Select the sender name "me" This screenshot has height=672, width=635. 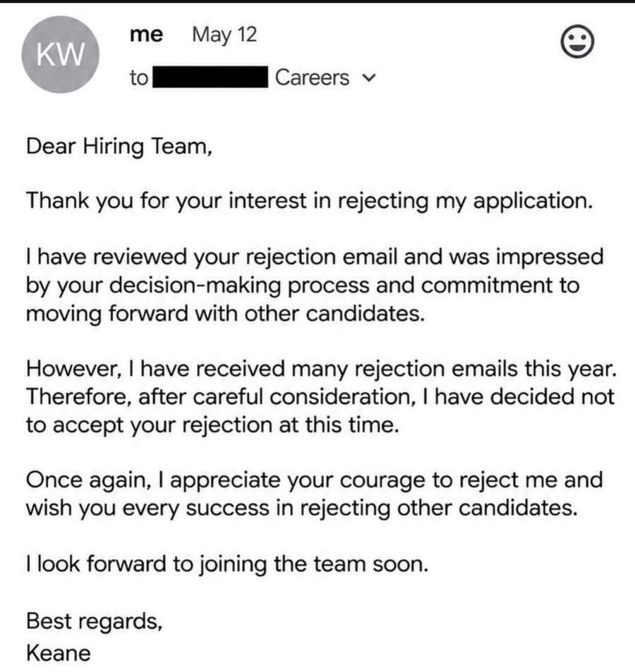(x=146, y=35)
